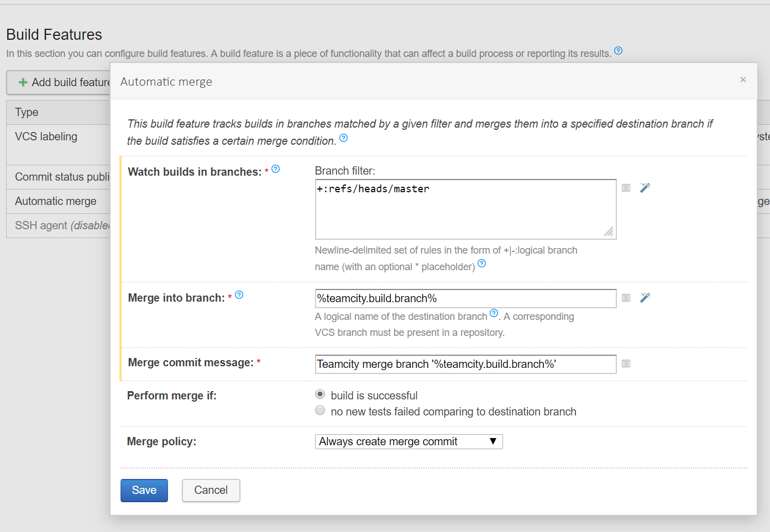Open parameter list icon beside Branch filter
The height and width of the screenshot is (532, 770).
click(x=626, y=188)
